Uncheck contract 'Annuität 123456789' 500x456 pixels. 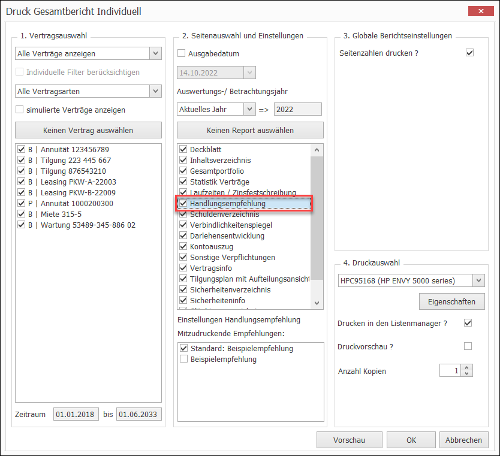(21, 149)
